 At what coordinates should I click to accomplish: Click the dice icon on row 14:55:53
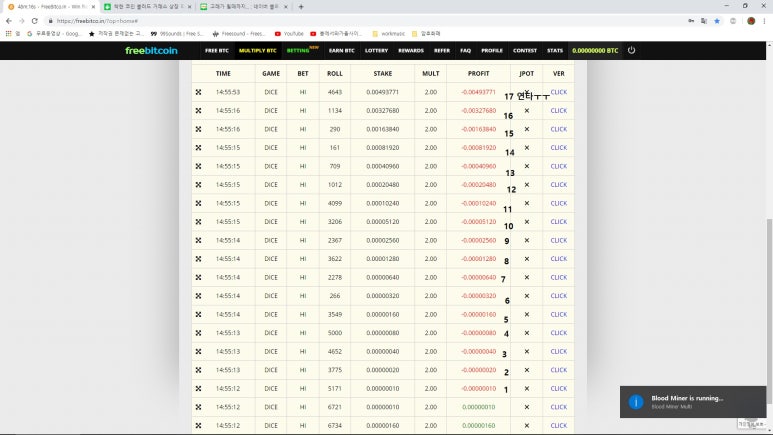click(x=198, y=92)
